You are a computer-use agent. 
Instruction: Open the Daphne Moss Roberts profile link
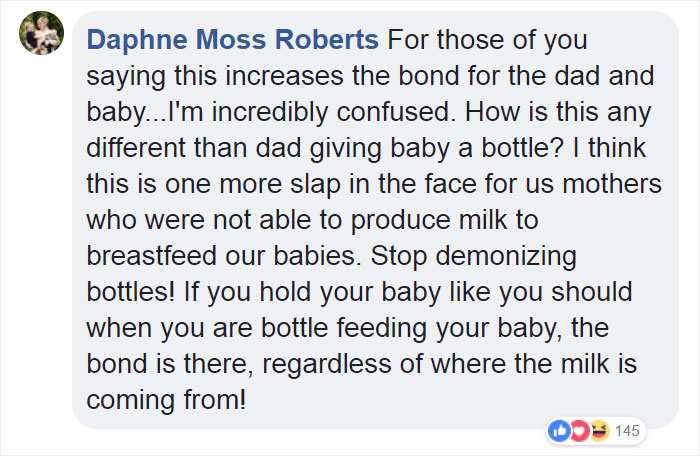pos(233,41)
